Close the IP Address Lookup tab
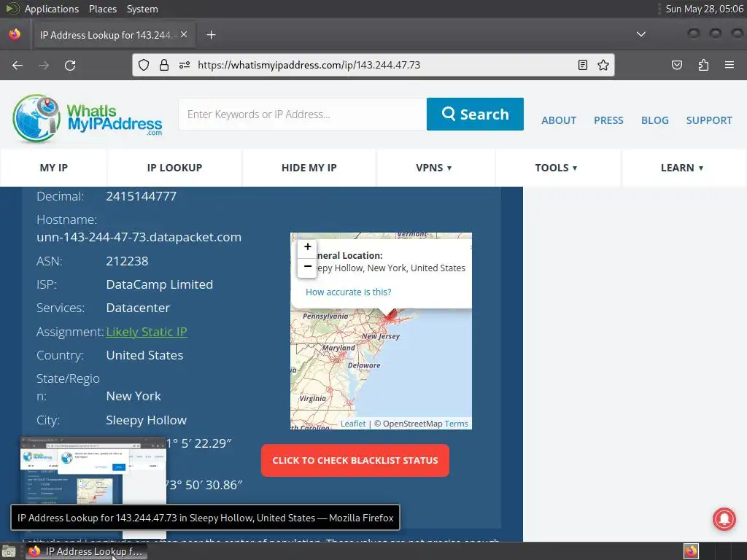The height and width of the screenshot is (560, 747). (x=184, y=35)
